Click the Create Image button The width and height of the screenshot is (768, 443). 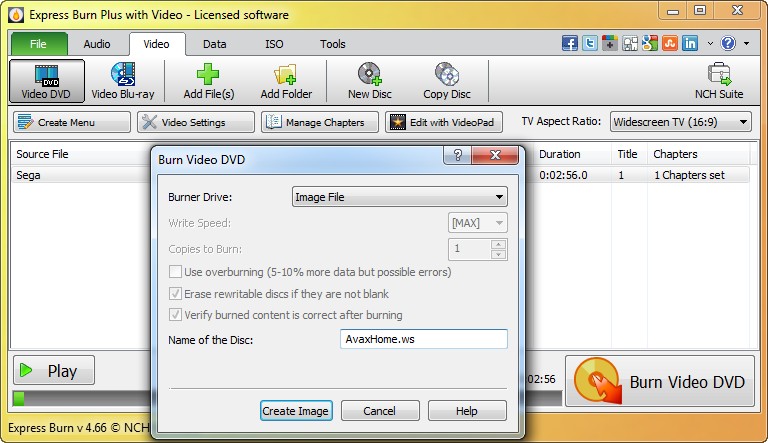tap(296, 411)
